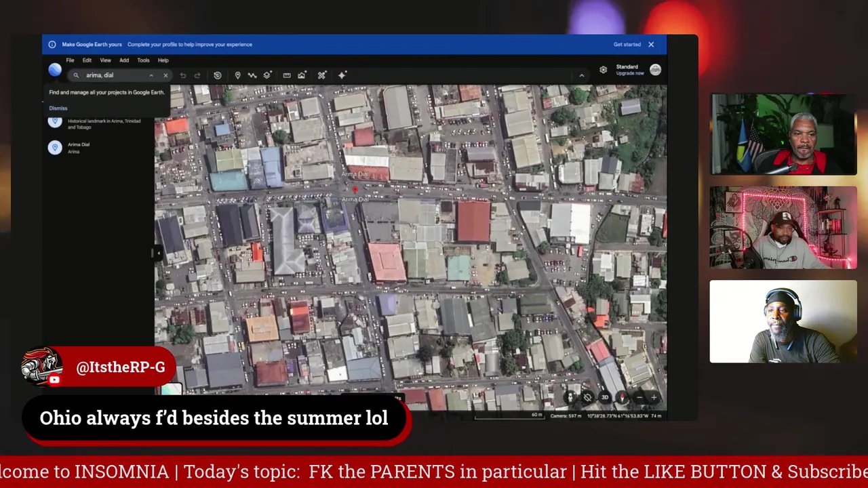Clear the 'arima, dial' search text

pos(165,75)
